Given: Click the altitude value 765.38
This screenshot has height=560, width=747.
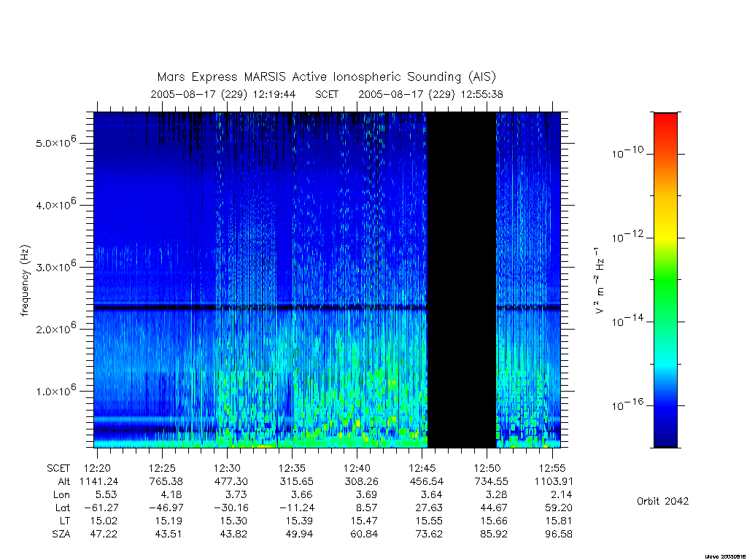Looking at the screenshot, I should (166, 481).
